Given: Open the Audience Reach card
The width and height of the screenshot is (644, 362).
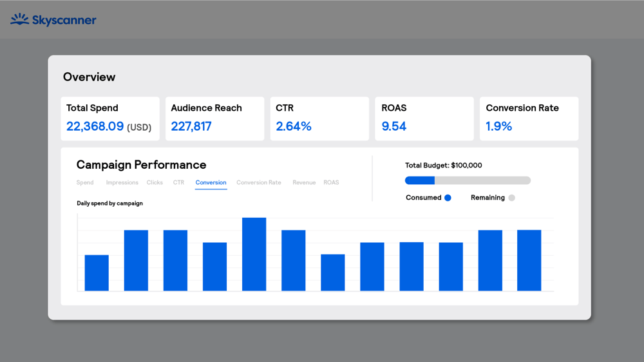Looking at the screenshot, I should [214, 119].
